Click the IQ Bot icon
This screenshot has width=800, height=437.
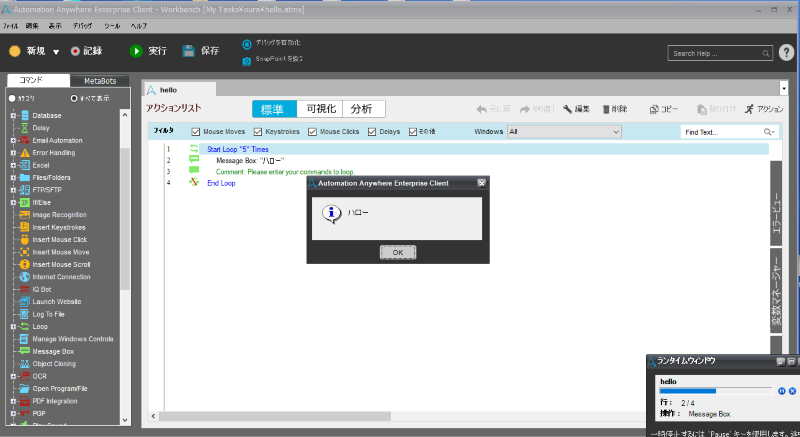pos(24,289)
